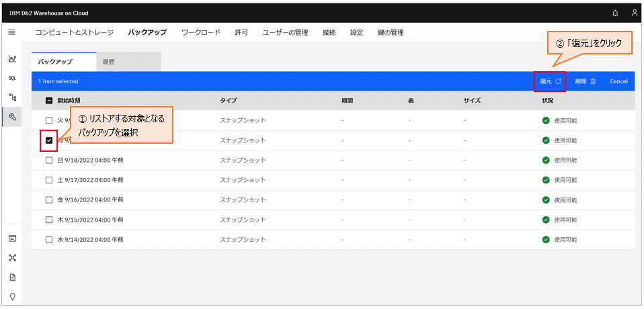
Task: Open the ユーザーの管理 menu
Action: [x=285, y=33]
